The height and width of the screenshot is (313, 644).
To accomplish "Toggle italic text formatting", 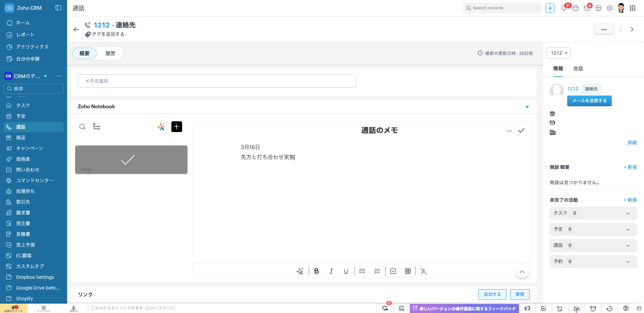I will (331, 271).
